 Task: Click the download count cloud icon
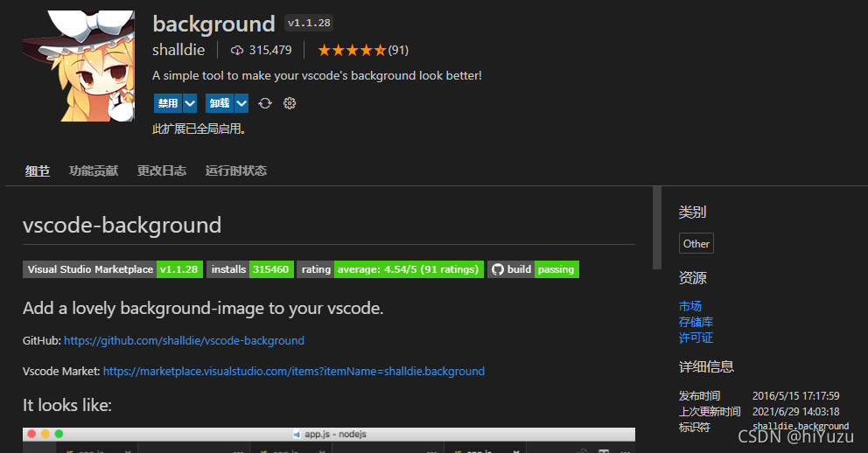pos(237,51)
